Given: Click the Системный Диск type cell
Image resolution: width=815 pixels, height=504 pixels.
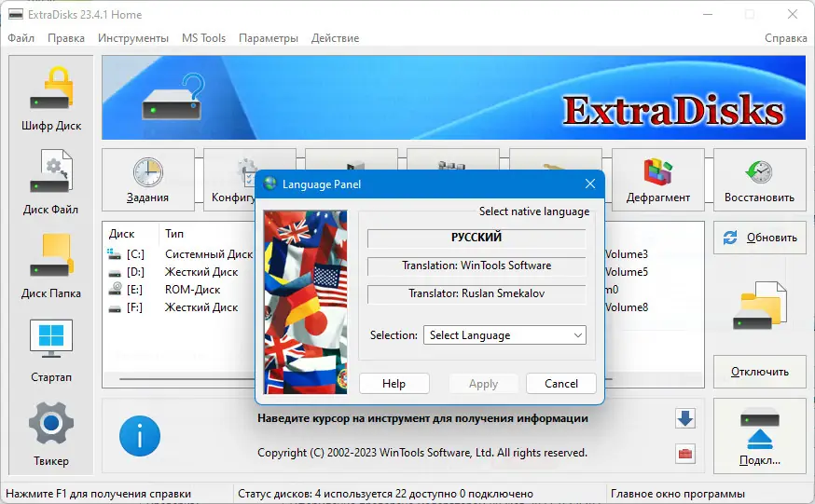Looking at the screenshot, I should pos(209,254).
